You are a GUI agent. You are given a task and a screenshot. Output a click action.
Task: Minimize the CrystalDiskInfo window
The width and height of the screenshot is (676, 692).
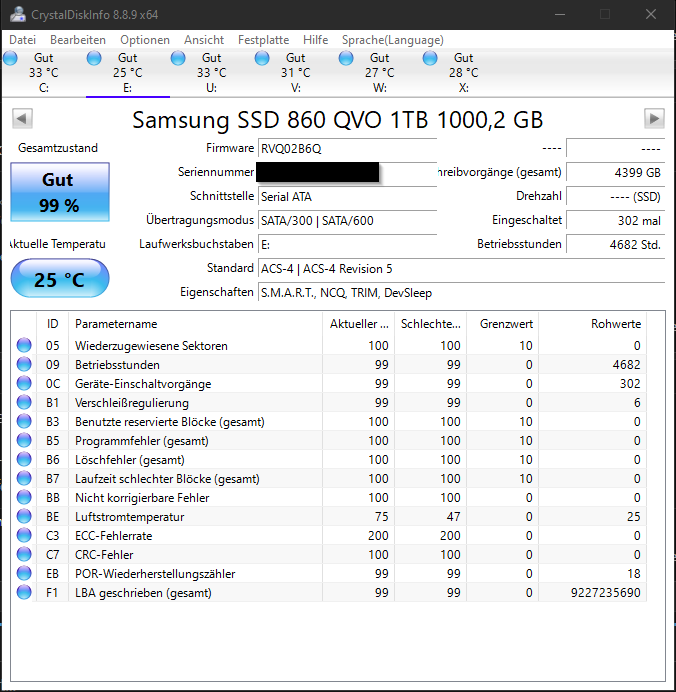pyautogui.click(x=560, y=15)
